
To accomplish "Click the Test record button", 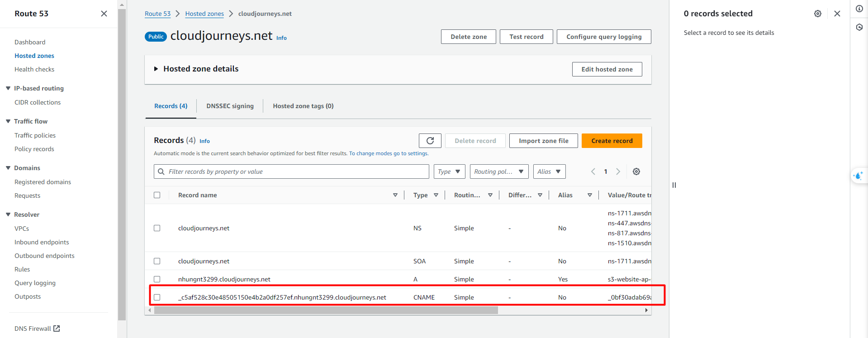I will click(x=526, y=37).
